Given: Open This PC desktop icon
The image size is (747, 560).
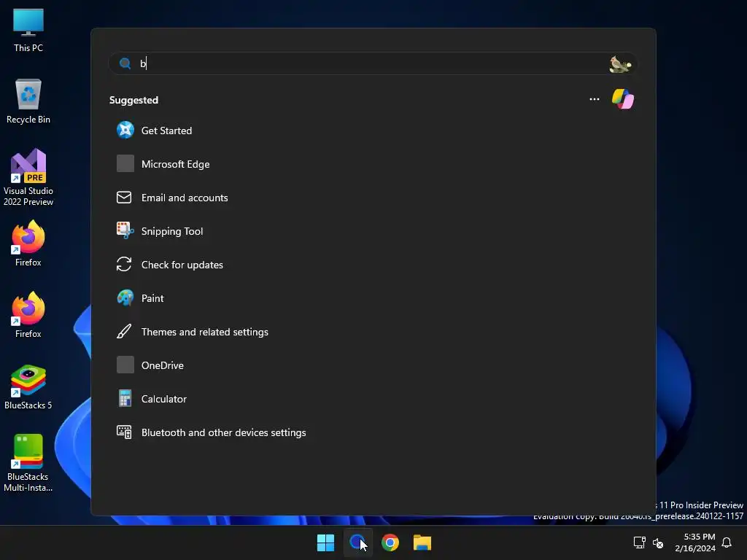Looking at the screenshot, I should tap(28, 31).
